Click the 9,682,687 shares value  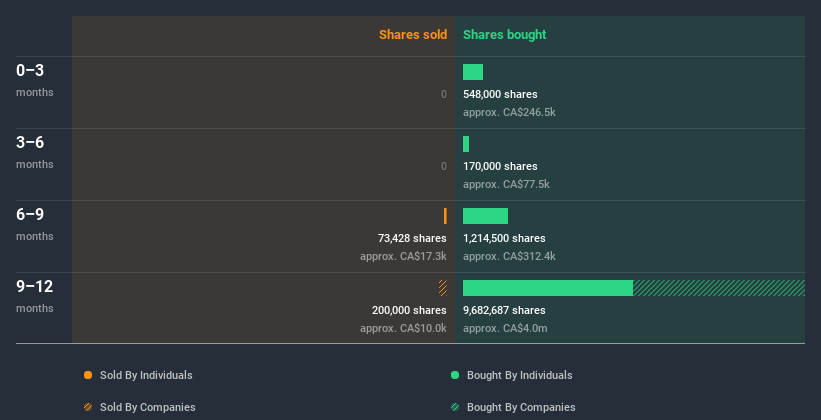504,310
